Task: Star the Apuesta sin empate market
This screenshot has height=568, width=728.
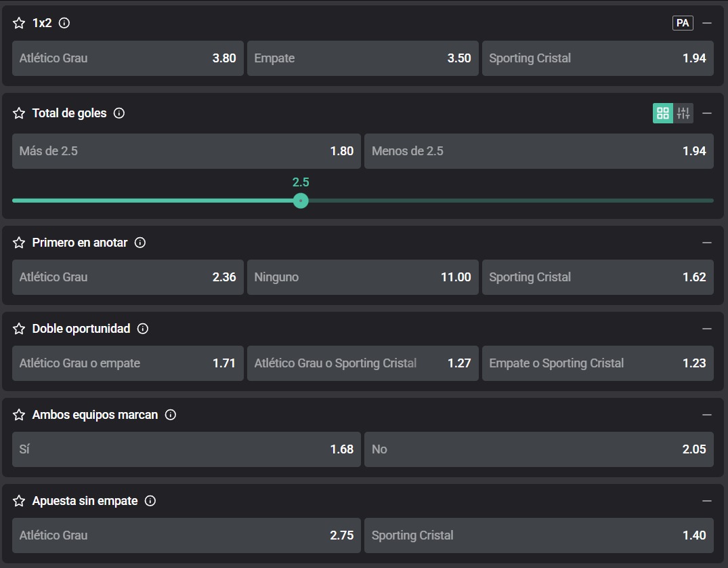Action: [x=19, y=501]
